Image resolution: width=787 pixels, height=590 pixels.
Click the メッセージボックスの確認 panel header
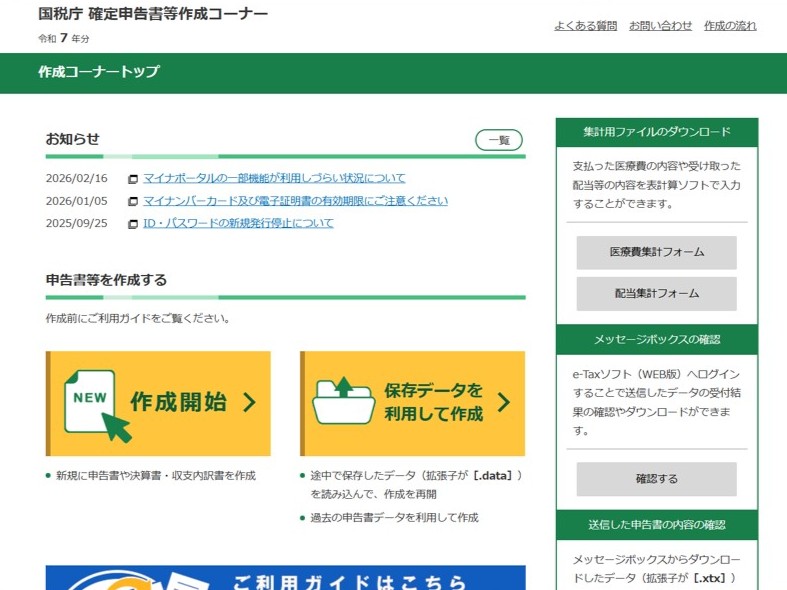657,340
